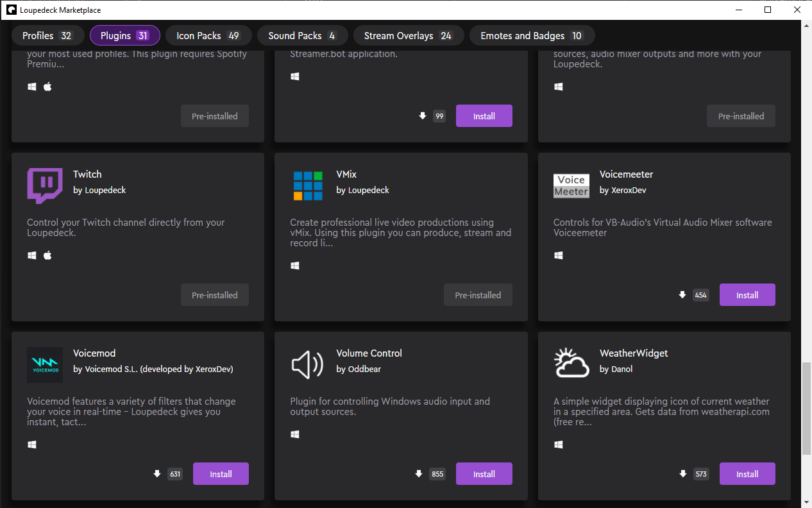Click download arrow icon beside 573 count

682,474
